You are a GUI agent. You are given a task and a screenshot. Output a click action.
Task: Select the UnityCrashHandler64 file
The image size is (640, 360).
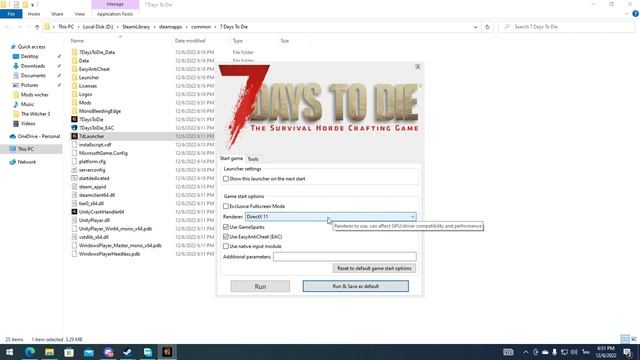(101, 212)
